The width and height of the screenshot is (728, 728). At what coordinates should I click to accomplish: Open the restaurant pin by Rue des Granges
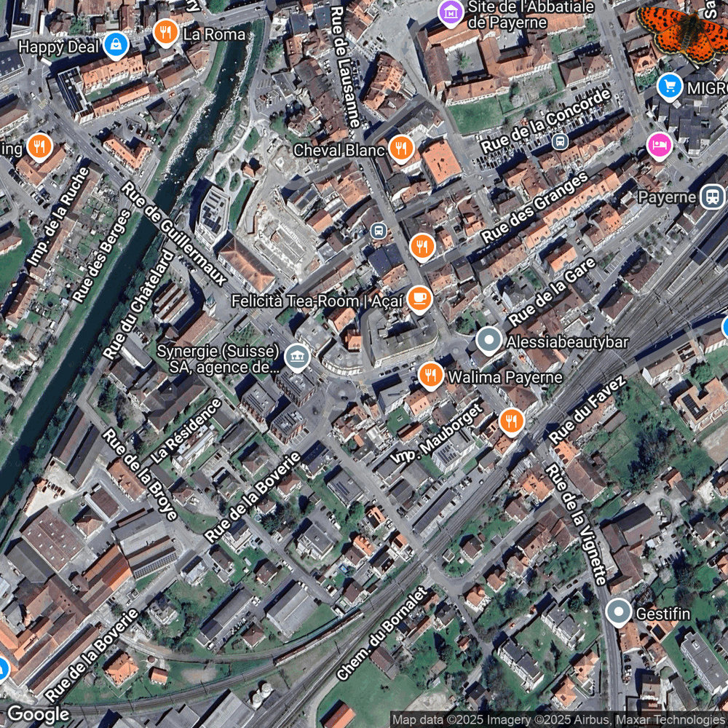pos(422,247)
